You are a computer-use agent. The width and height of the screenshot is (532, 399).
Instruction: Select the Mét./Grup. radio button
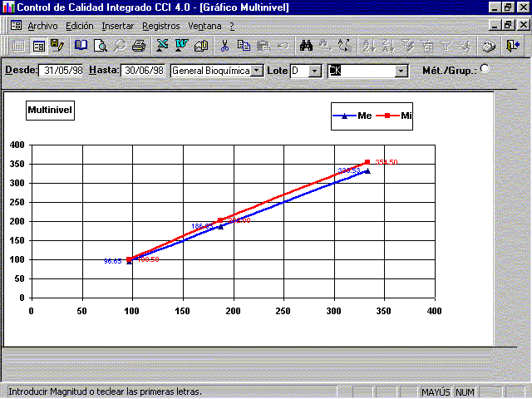coord(485,70)
